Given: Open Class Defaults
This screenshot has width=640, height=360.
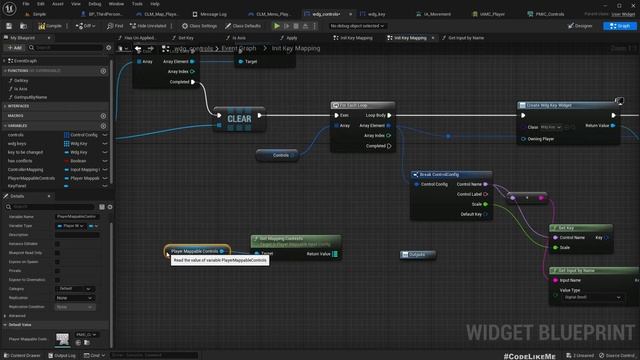Looking at the screenshot, I should 243,26.
